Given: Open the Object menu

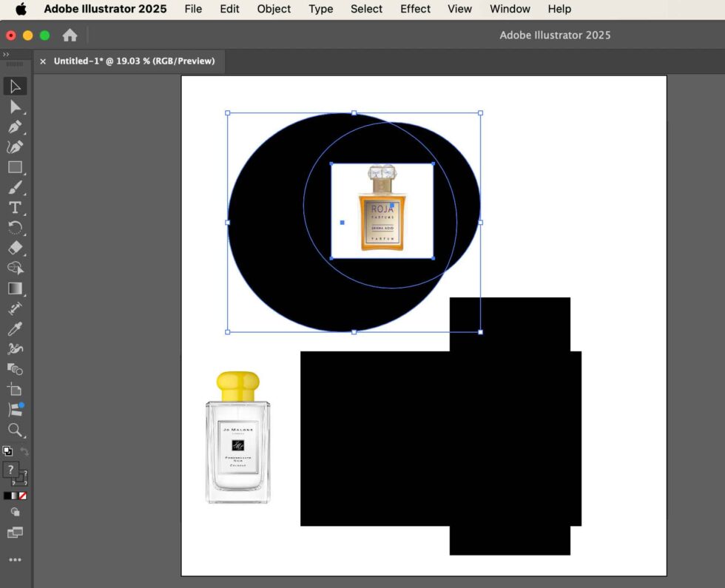Looking at the screenshot, I should pyautogui.click(x=273, y=9).
